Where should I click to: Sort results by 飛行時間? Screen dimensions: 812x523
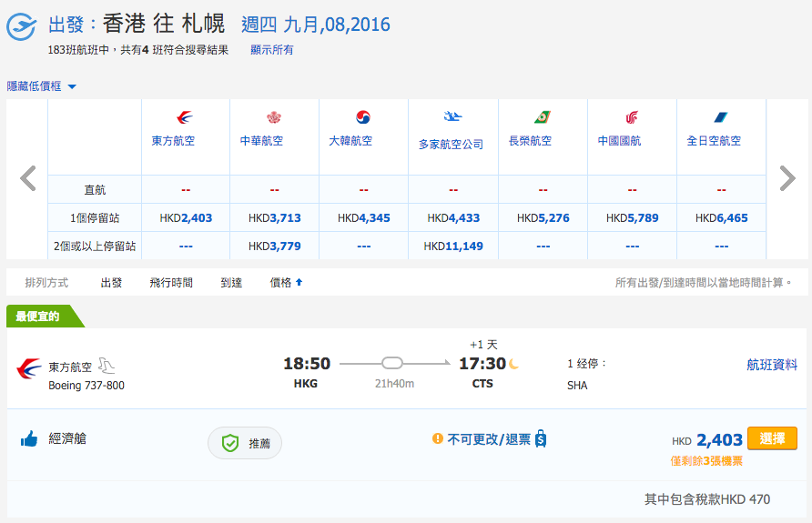[x=171, y=283]
